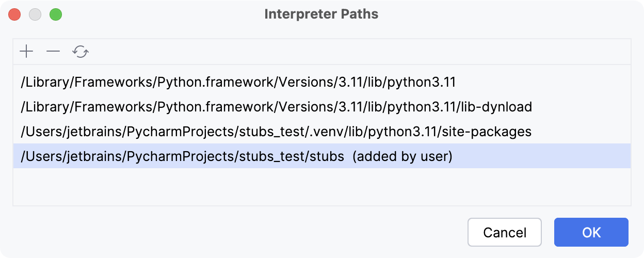Click the '(added by user)' annotation text

pos(403,156)
